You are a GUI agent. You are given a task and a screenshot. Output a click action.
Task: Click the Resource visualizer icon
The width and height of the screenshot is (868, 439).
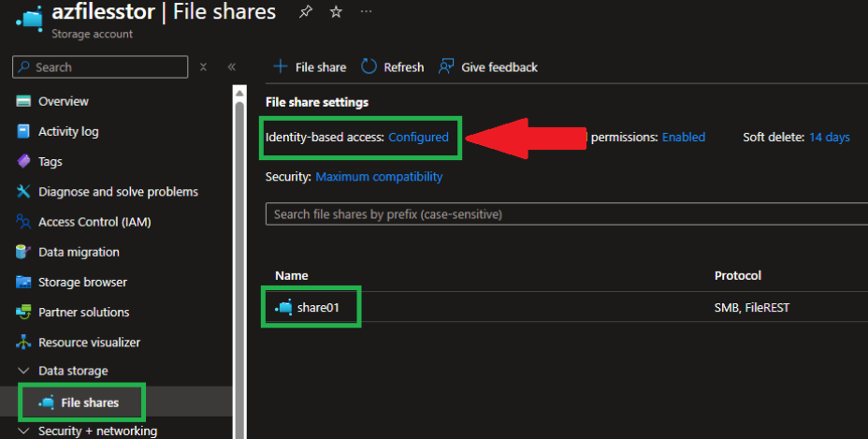(24, 343)
